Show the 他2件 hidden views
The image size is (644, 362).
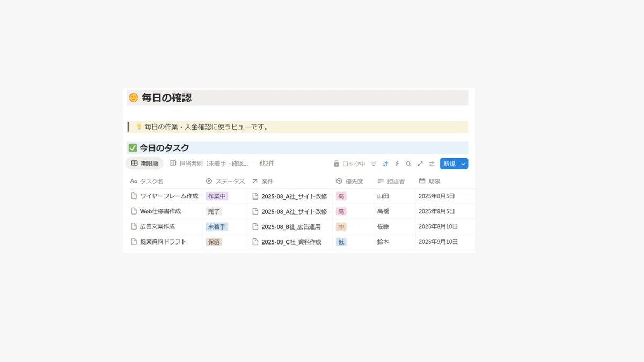[267, 164]
